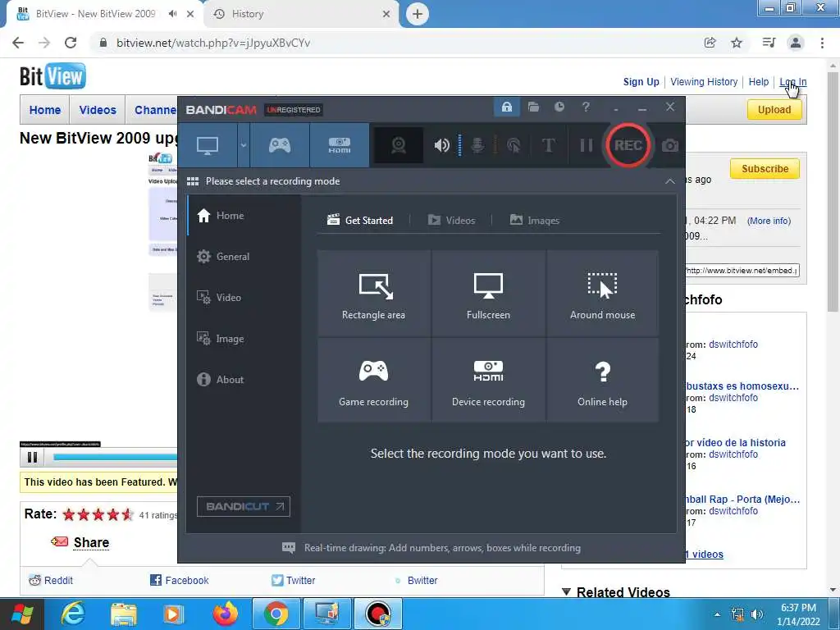
Task: Start recording with the REC button
Action: (x=628, y=145)
